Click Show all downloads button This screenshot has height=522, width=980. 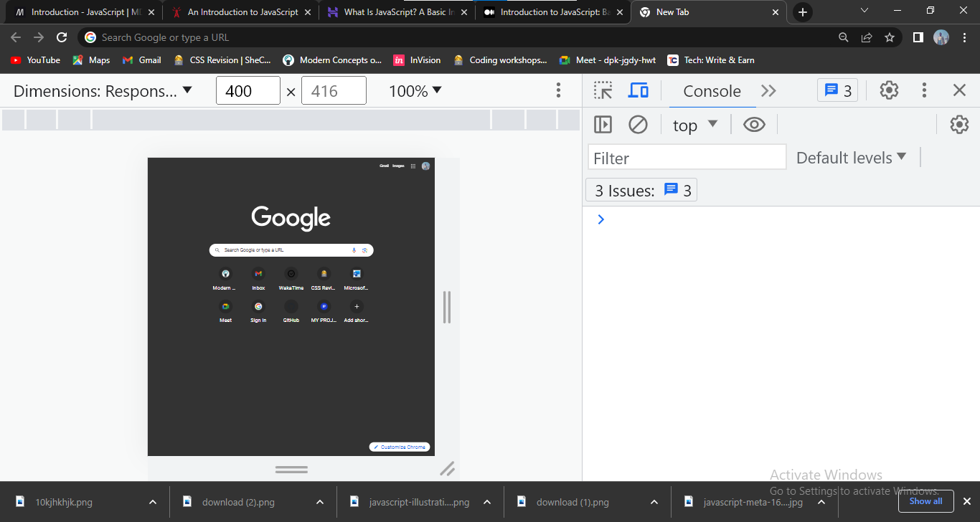pos(925,502)
